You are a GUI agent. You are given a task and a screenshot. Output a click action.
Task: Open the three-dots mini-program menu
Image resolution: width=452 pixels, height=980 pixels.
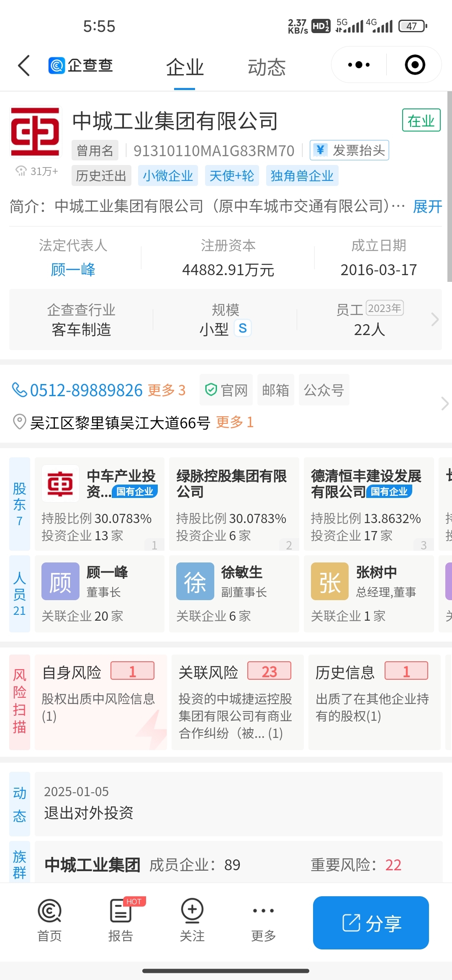click(359, 65)
